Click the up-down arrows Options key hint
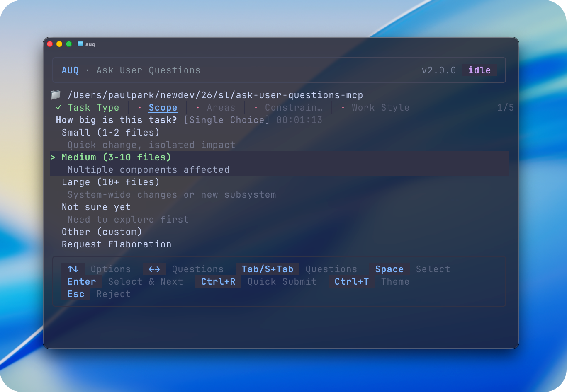This screenshot has height=392, width=567. click(x=73, y=269)
